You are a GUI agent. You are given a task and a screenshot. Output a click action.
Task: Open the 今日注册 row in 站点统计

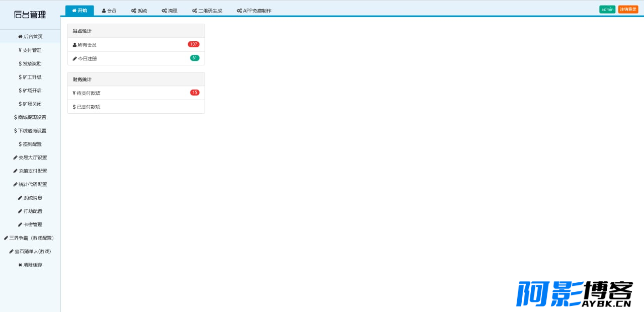[136, 58]
